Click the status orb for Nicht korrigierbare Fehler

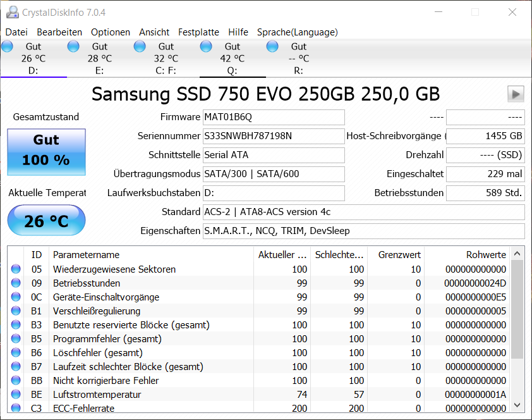[x=16, y=380]
